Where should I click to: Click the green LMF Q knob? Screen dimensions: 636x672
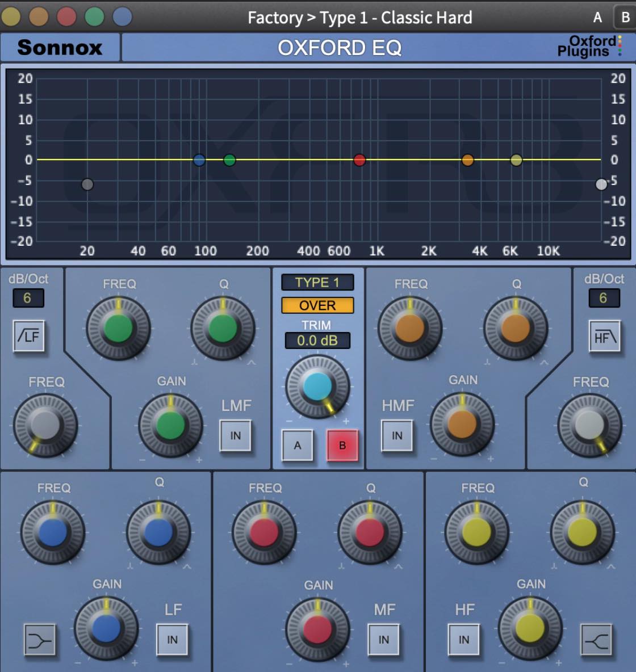point(223,328)
